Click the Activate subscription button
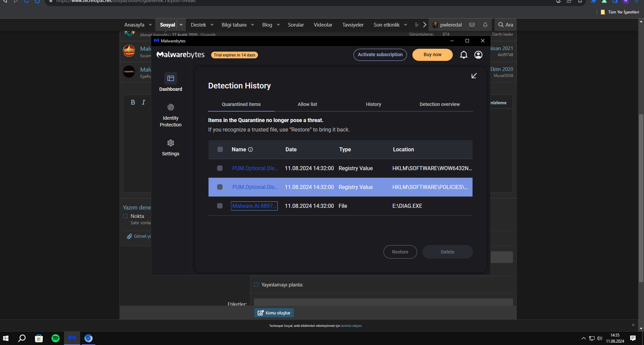This screenshot has width=644, height=345. (380, 55)
